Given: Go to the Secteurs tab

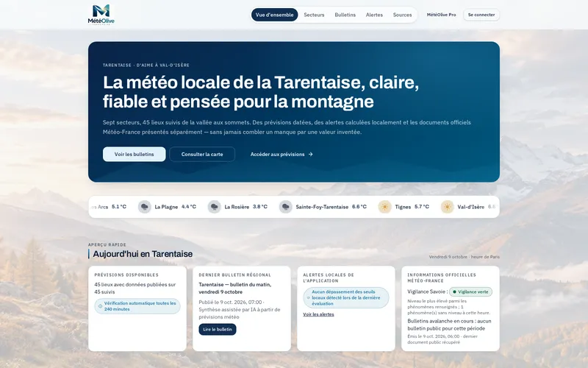Looking at the screenshot, I should click(x=314, y=15).
